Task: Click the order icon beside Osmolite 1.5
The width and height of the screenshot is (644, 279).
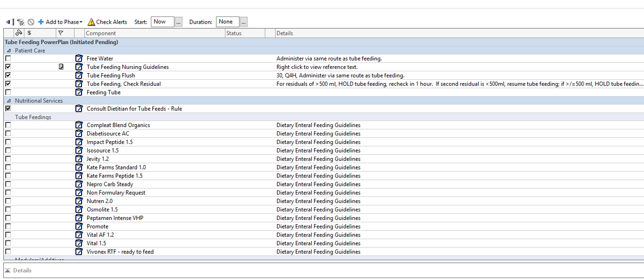Action: tap(79, 210)
